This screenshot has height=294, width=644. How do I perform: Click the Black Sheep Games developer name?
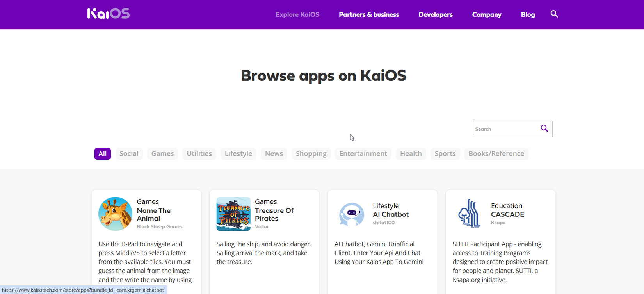(x=160, y=226)
